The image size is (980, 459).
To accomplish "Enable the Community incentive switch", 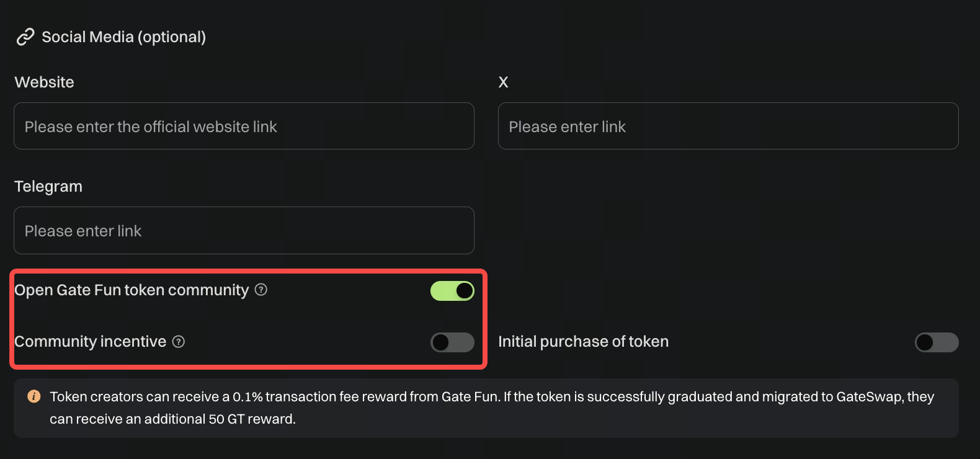I will pos(452,342).
